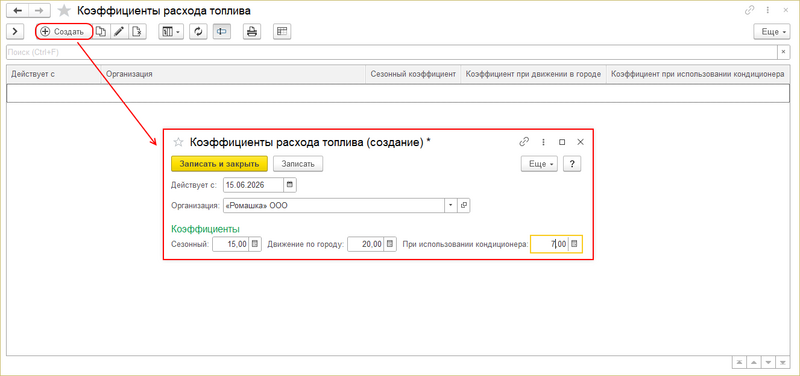800x376 pixels.
Task: Click the Движение по городу field
Action: 366,244
